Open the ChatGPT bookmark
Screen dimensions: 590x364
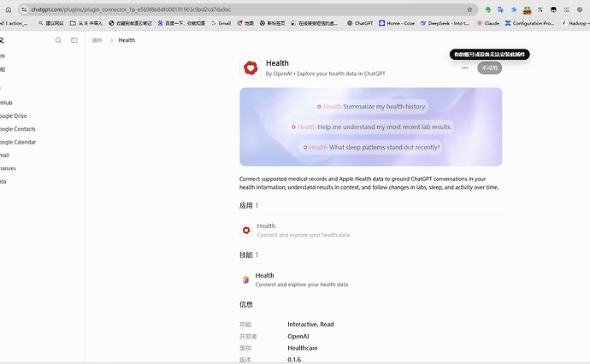click(360, 23)
